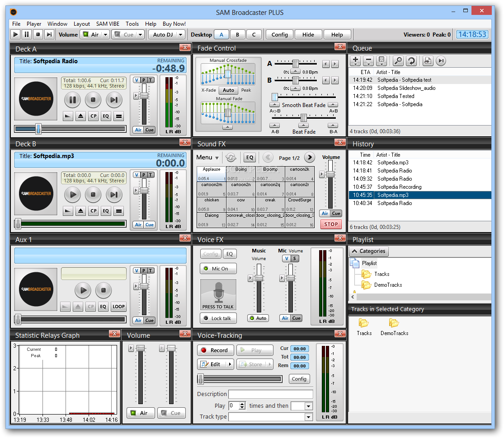Viewport: 504px width, 438px height.
Task: Open Deck A CP cue points
Action: coord(93,116)
